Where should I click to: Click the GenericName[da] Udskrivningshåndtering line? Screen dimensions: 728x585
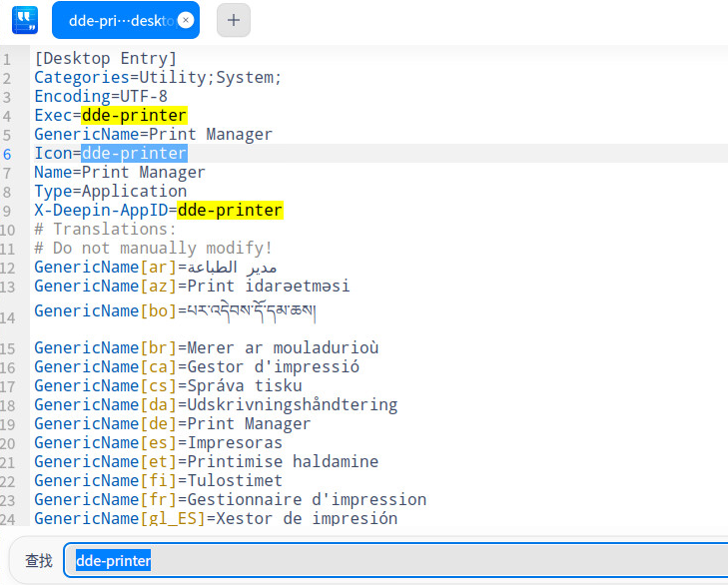pos(216,405)
